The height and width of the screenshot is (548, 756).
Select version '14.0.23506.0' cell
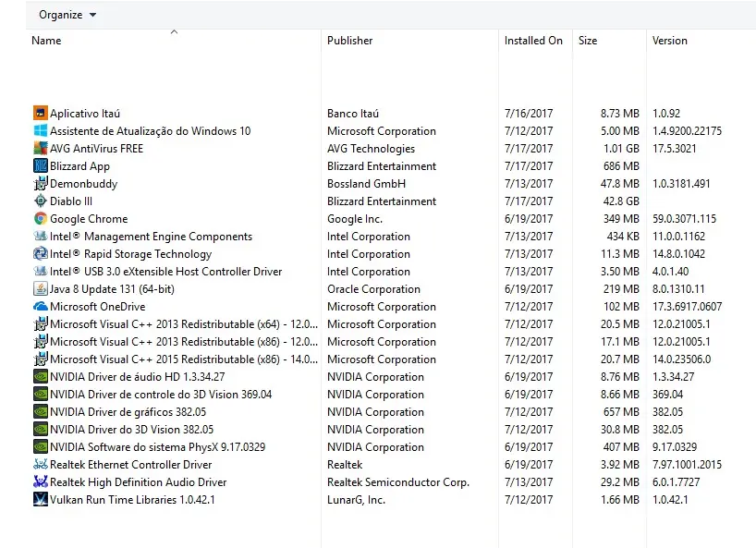tap(682, 359)
